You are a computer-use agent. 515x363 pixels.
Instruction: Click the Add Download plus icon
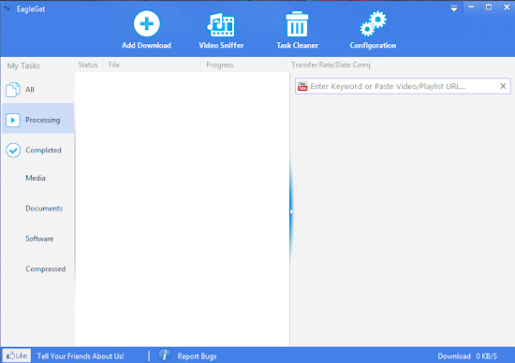coord(147,24)
